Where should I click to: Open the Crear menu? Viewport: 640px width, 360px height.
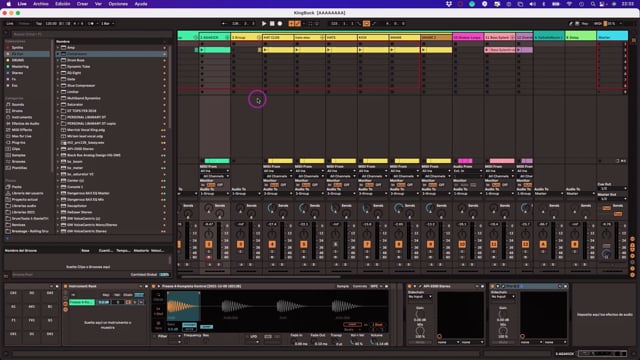(82, 4)
